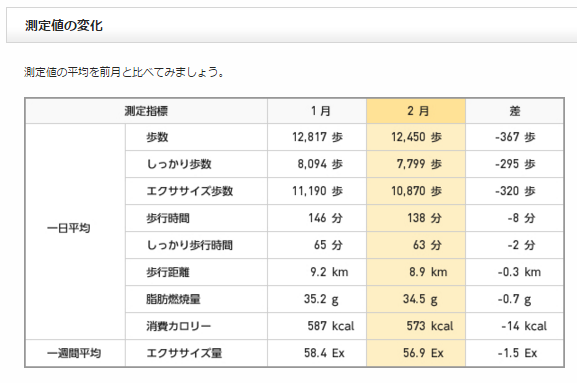Select the 一週間平均 row group cell
The width and height of the screenshot is (577, 383).
pyautogui.click(x=75, y=353)
